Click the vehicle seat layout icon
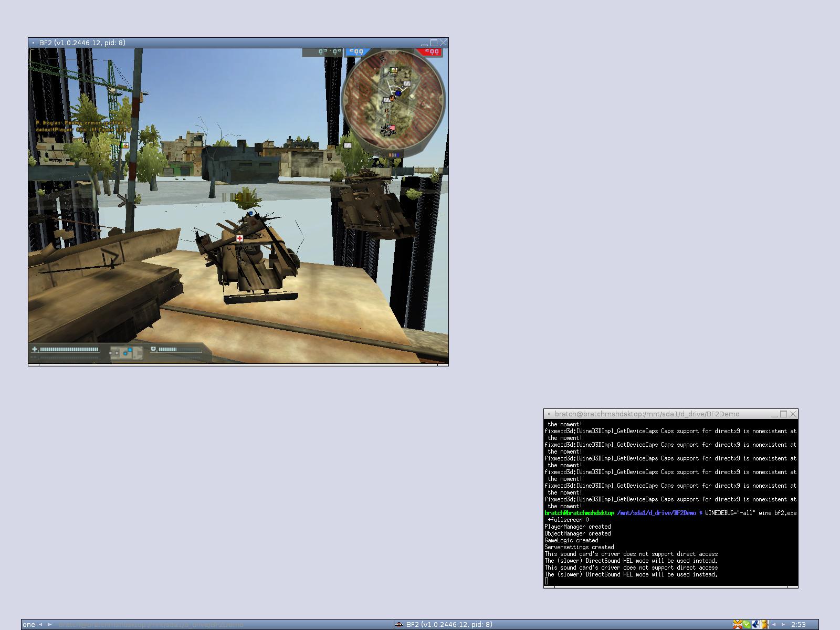Screen dimensions: 840x630 126,353
